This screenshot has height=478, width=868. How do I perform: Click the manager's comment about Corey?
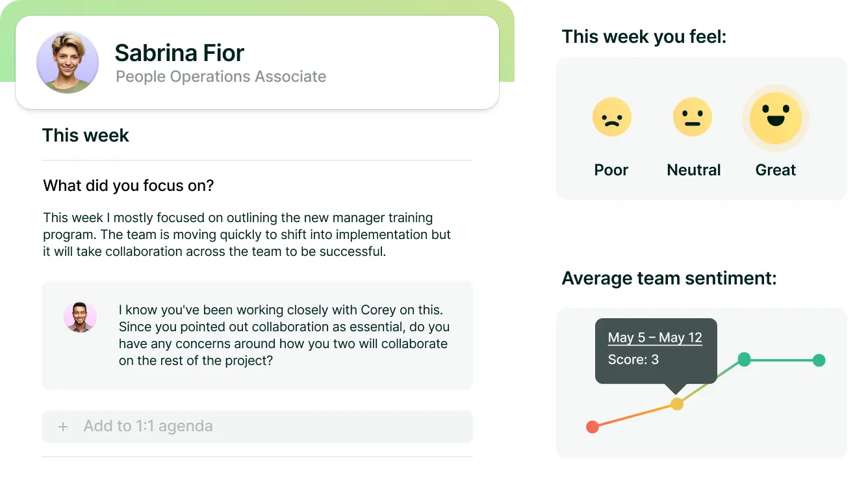click(284, 335)
